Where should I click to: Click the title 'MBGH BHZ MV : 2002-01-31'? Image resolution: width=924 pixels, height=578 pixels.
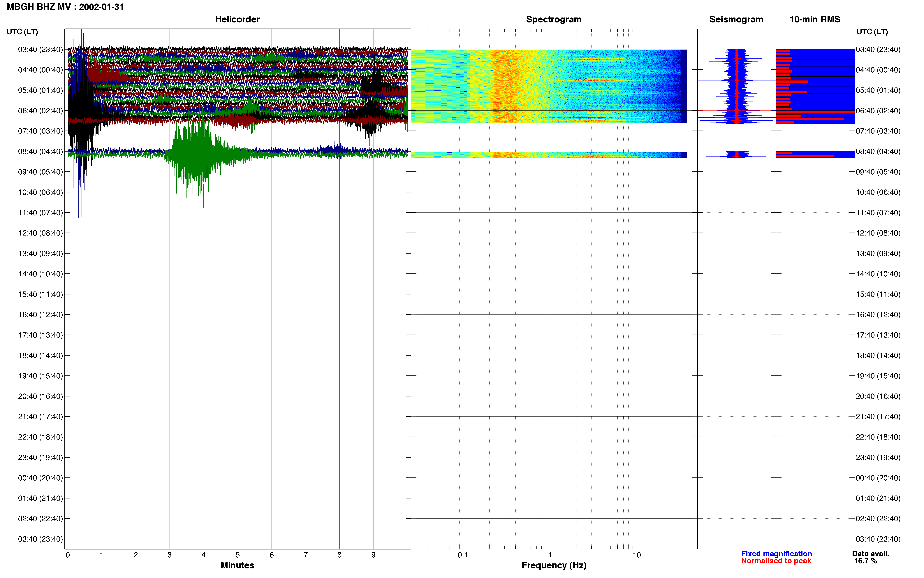tap(65, 7)
